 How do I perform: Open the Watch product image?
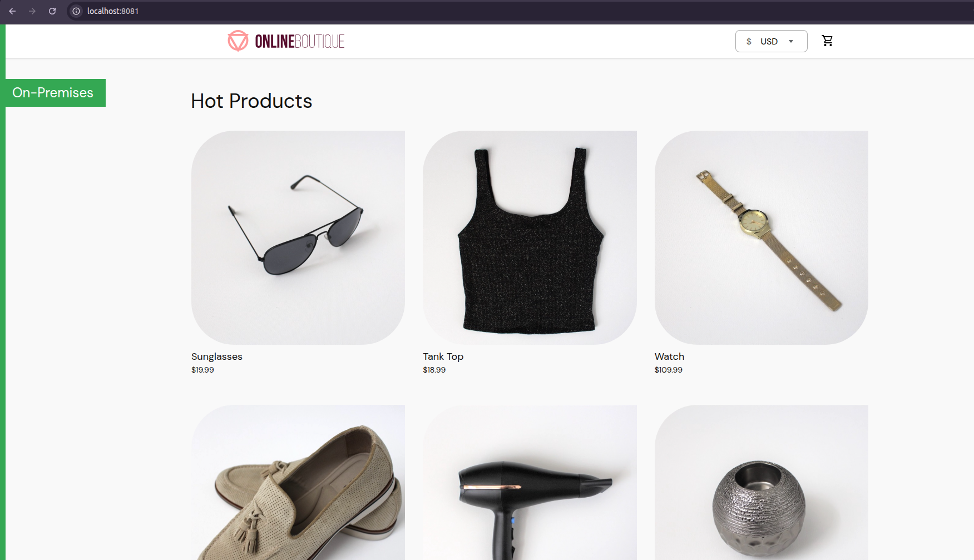[762, 237]
